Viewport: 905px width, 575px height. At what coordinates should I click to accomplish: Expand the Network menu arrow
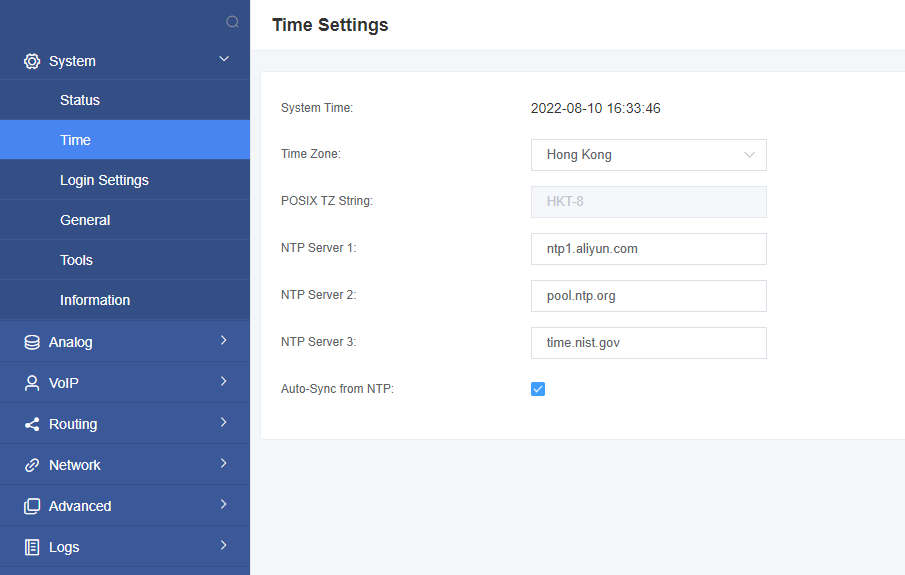[223, 463]
